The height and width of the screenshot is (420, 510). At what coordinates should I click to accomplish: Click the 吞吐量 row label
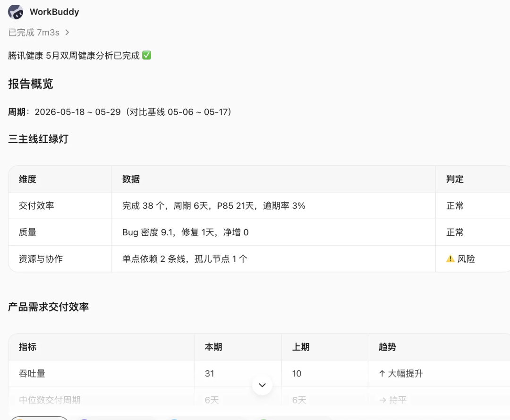click(32, 374)
